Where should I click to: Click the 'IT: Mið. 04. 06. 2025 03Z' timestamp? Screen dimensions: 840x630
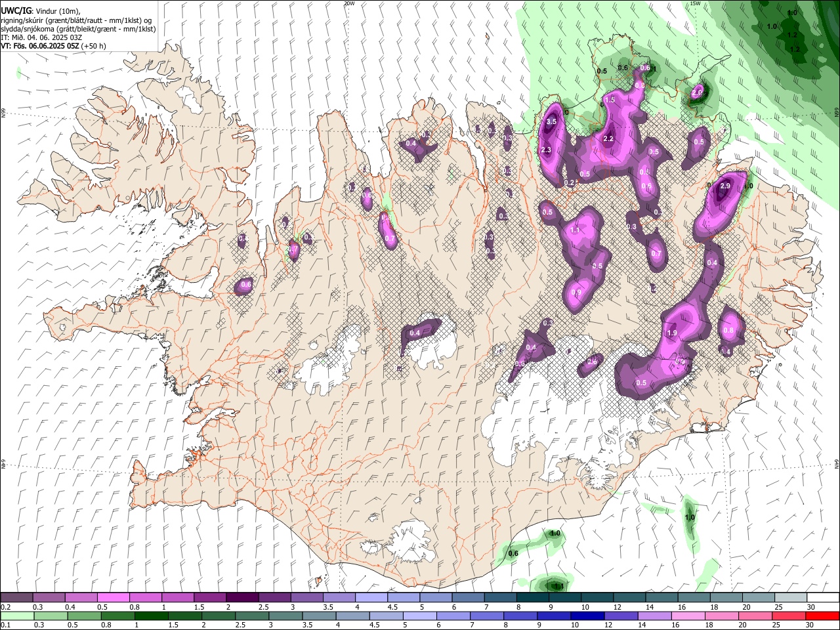coord(41,37)
